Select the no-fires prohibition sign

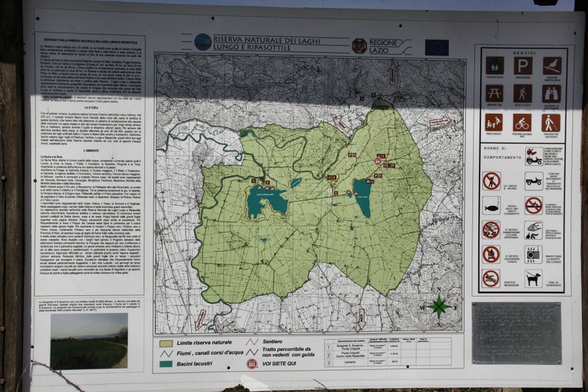coord(491,254)
